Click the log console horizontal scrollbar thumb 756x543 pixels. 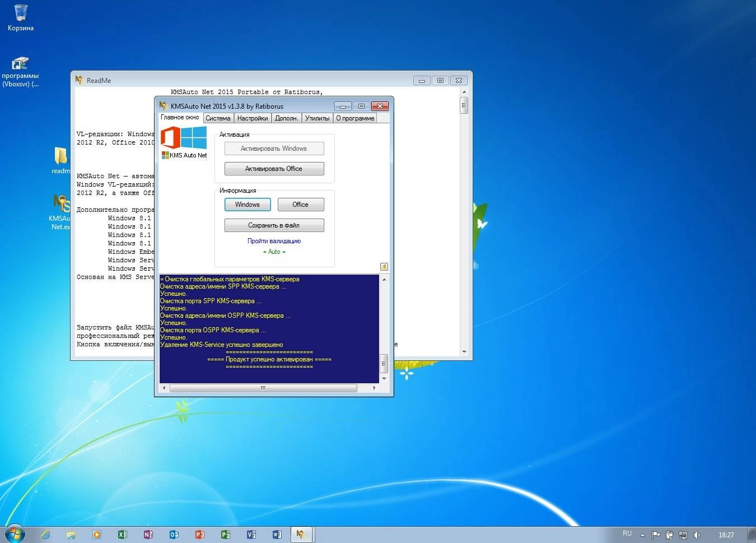coord(263,388)
